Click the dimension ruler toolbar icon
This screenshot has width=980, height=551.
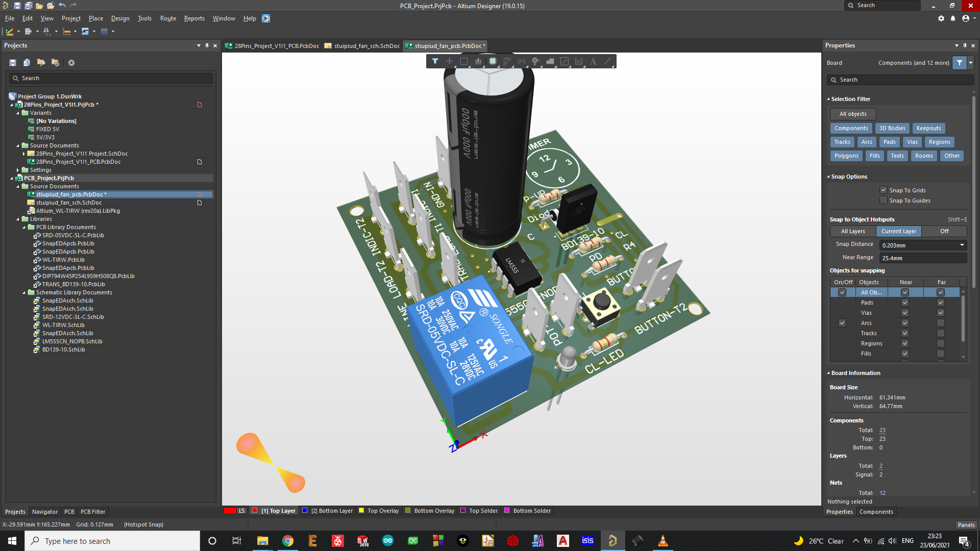click(x=66, y=31)
